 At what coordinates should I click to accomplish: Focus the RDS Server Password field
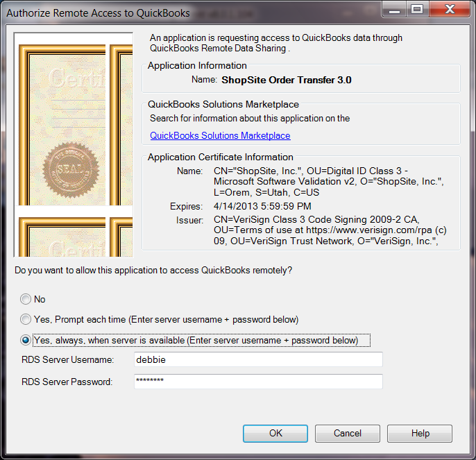[257, 382]
